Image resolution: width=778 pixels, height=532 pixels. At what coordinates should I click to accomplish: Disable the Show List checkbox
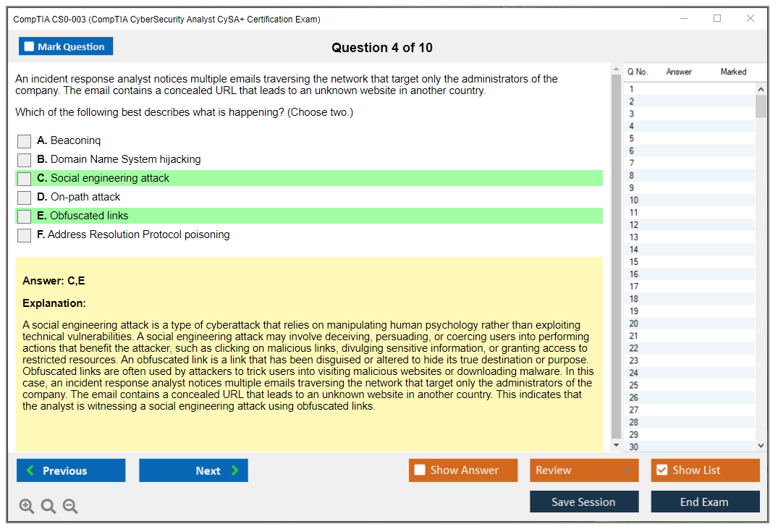coord(661,470)
